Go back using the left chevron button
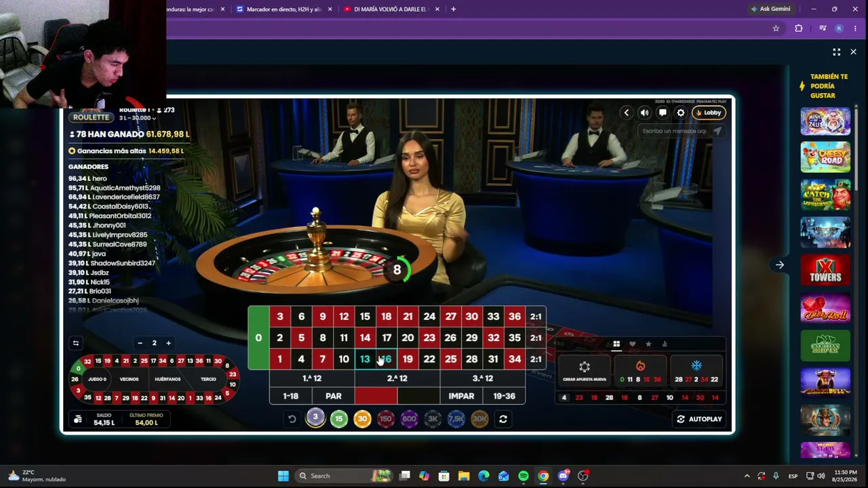The image size is (868, 488). pyautogui.click(x=627, y=113)
